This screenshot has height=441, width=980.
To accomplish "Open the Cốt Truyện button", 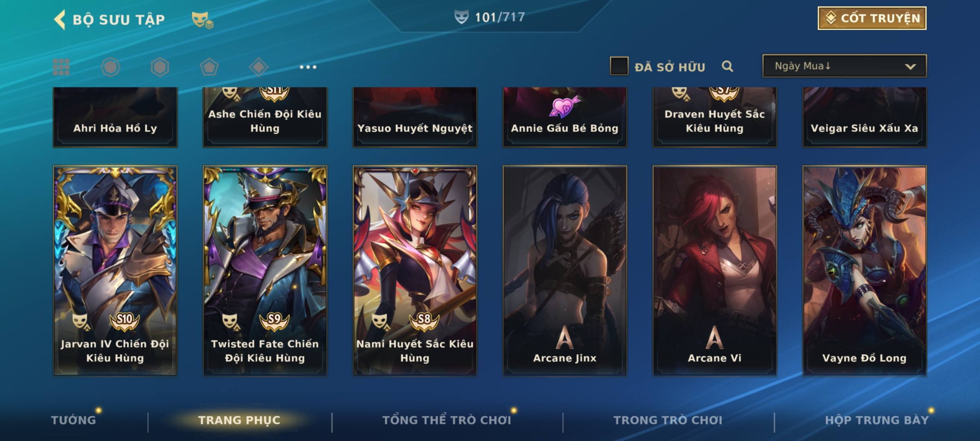I will click(872, 18).
